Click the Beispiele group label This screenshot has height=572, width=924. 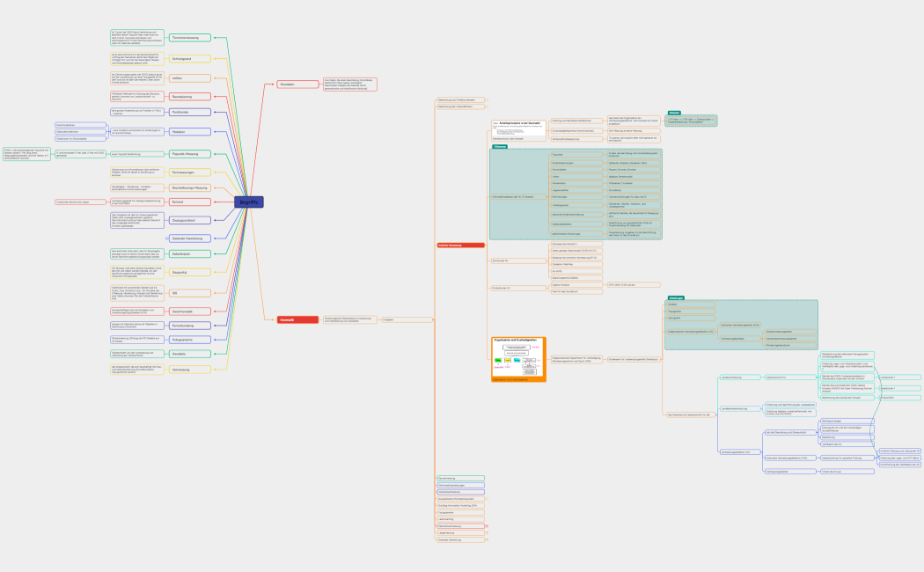click(674, 113)
